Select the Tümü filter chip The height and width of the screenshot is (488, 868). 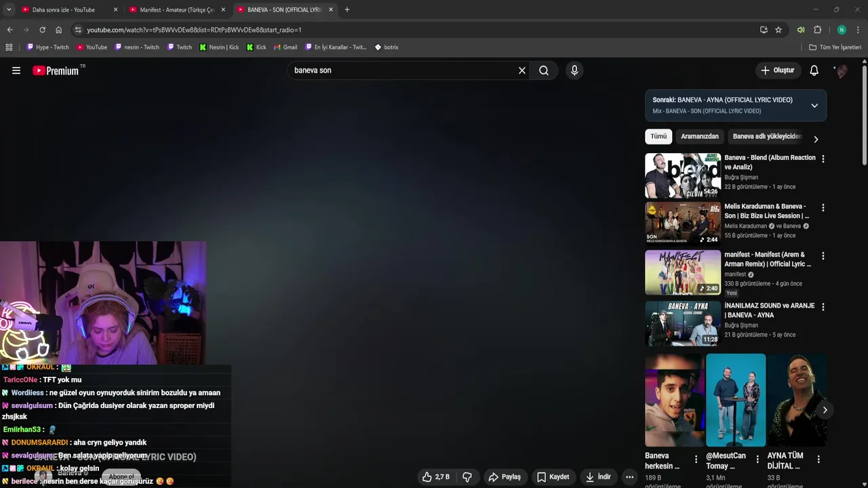(x=658, y=136)
